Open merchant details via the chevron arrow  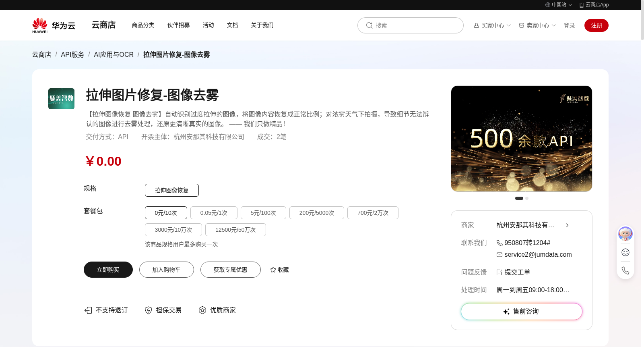(567, 225)
